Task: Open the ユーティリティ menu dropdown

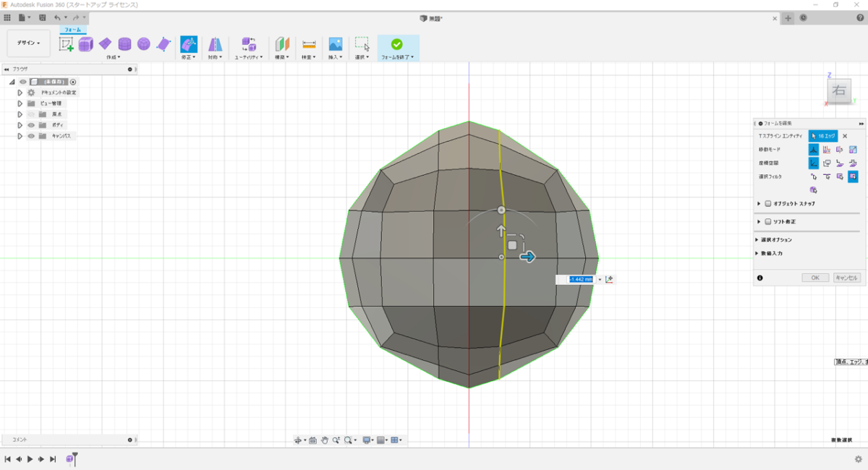Action: 248,57
